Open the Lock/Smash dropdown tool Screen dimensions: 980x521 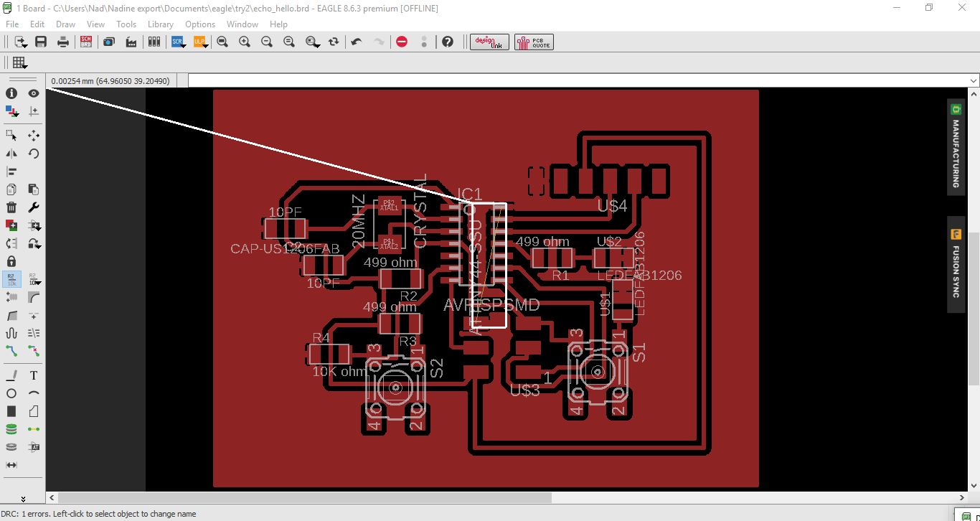(x=33, y=243)
